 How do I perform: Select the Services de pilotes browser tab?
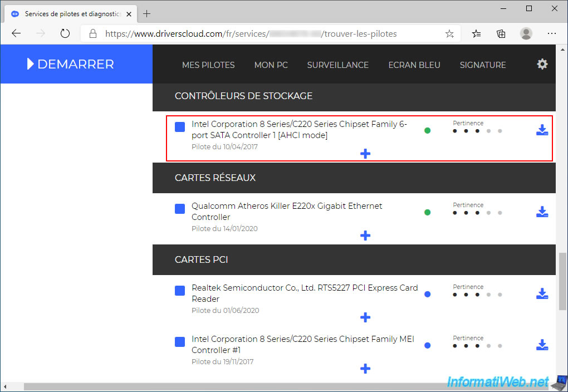[71, 14]
